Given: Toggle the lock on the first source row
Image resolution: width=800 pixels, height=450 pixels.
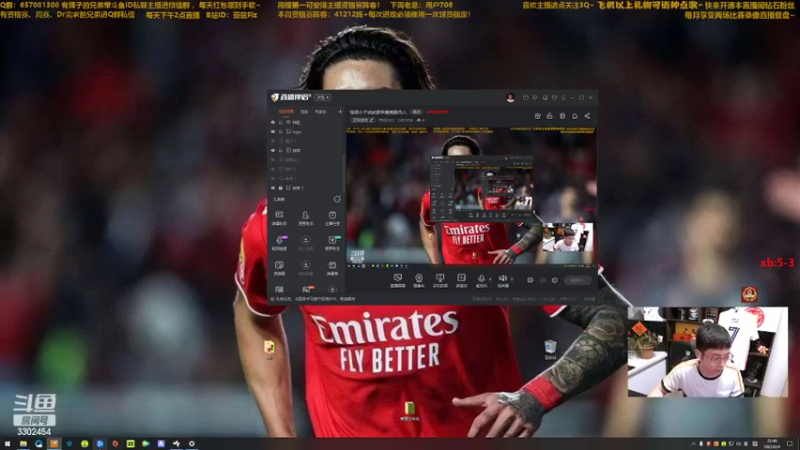Looking at the screenshot, I should (x=281, y=122).
